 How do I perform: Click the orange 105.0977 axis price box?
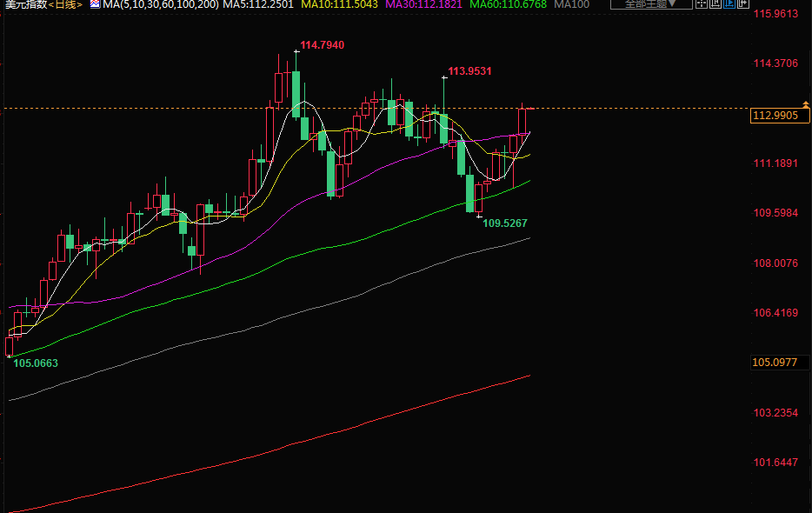775,363
